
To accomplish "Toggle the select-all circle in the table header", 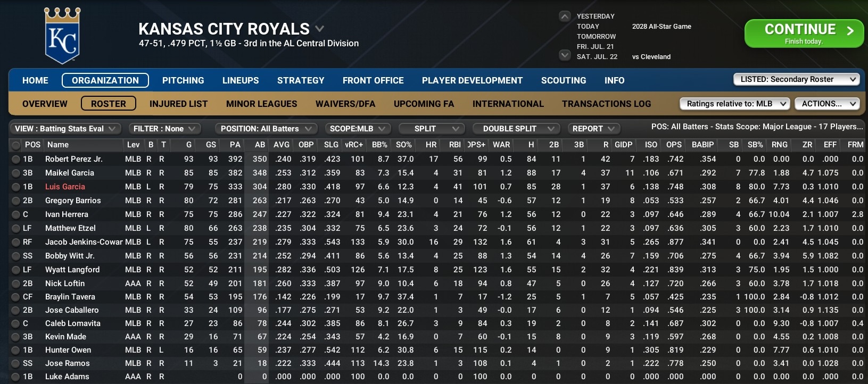I will click(15, 145).
